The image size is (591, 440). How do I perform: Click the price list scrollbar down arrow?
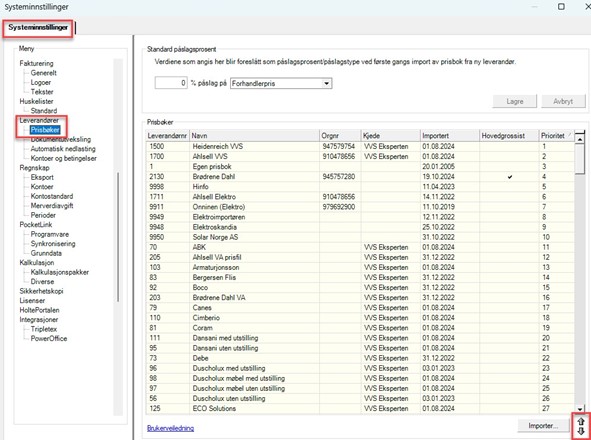pyautogui.click(x=580, y=408)
